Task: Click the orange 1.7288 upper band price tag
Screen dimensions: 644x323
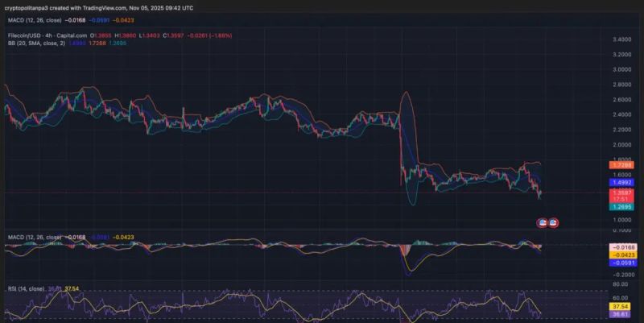Action: pyautogui.click(x=621, y=165)
